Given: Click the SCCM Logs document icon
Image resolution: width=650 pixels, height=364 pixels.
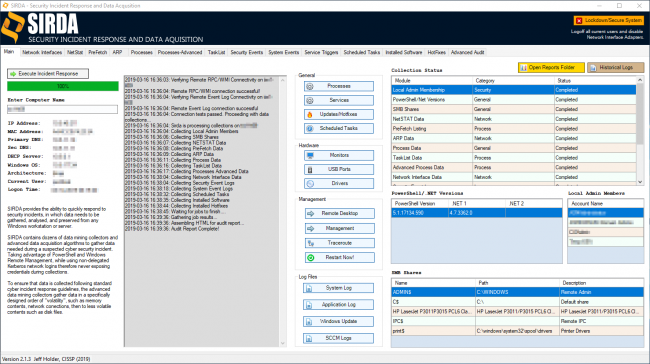Looking at the screenshot, I should (309, 339).
